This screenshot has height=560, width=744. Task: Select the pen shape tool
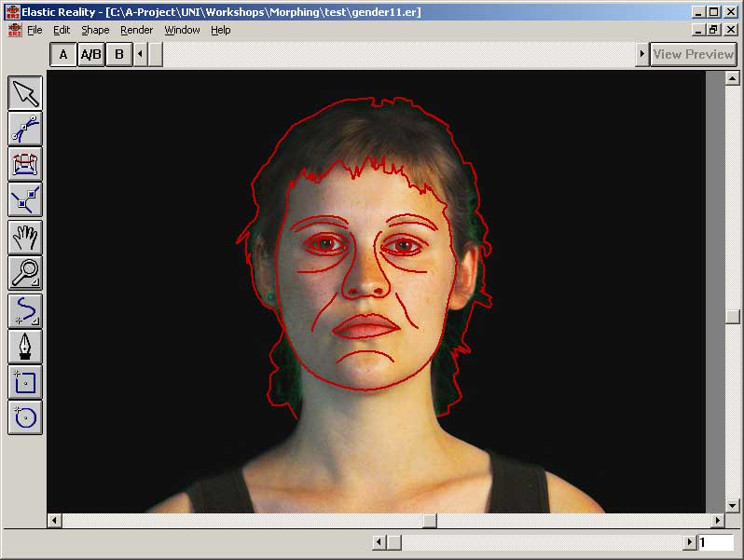click(25, 347)
